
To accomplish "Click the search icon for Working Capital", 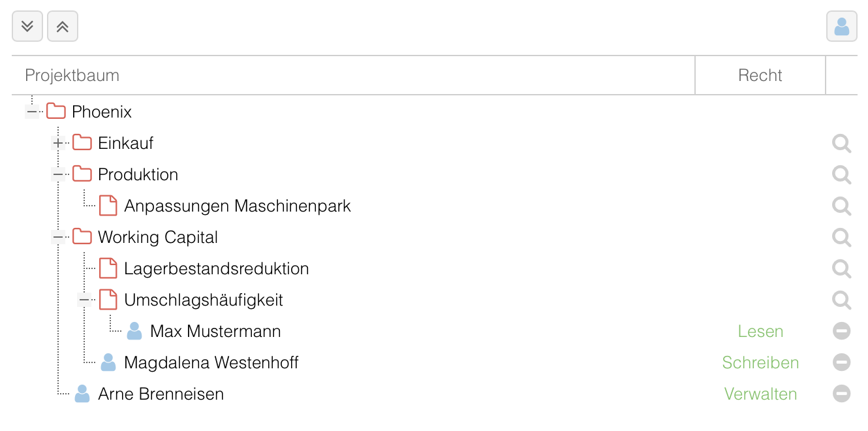I will [x=842, y=238].
